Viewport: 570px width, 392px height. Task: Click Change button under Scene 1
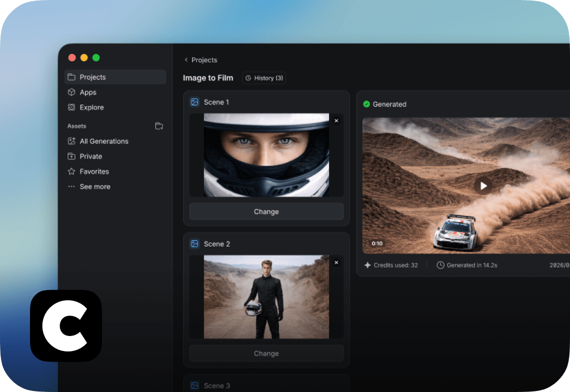(x=266, y=211)
